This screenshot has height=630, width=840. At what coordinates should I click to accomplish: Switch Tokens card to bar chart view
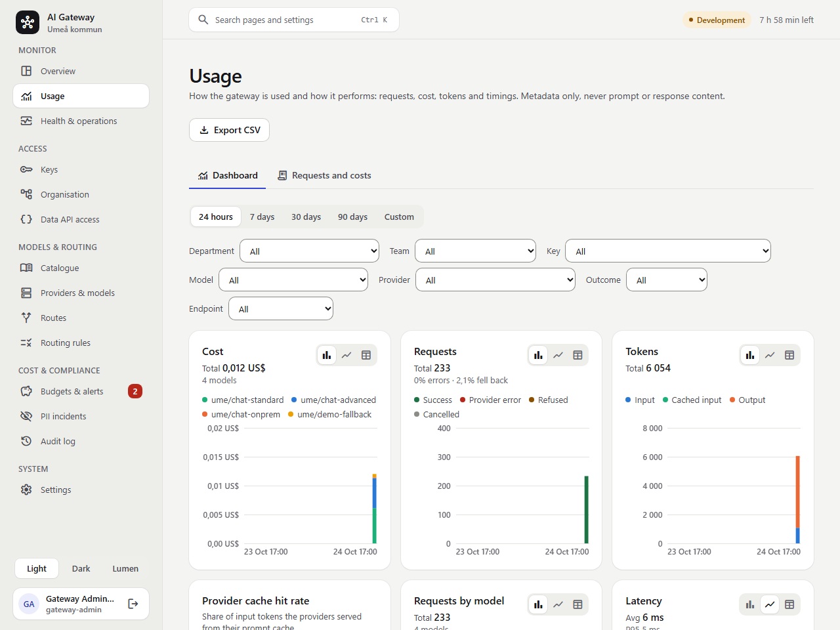tap(750, 355)
